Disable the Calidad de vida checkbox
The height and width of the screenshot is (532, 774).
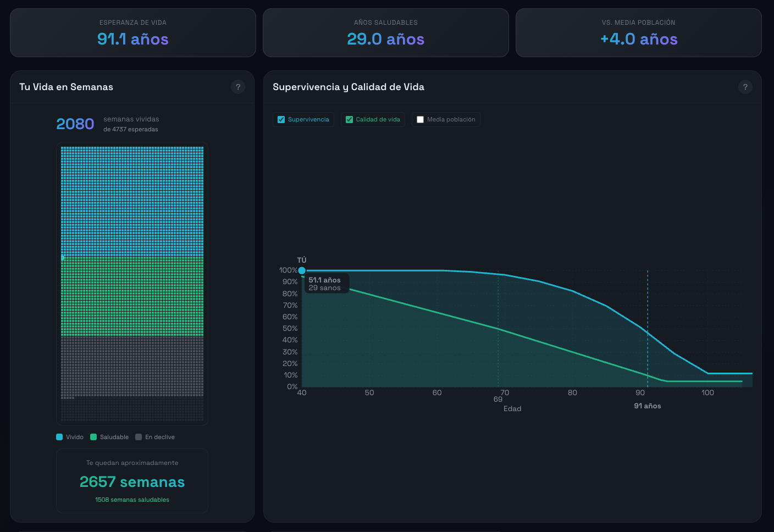tap(349, 120)
